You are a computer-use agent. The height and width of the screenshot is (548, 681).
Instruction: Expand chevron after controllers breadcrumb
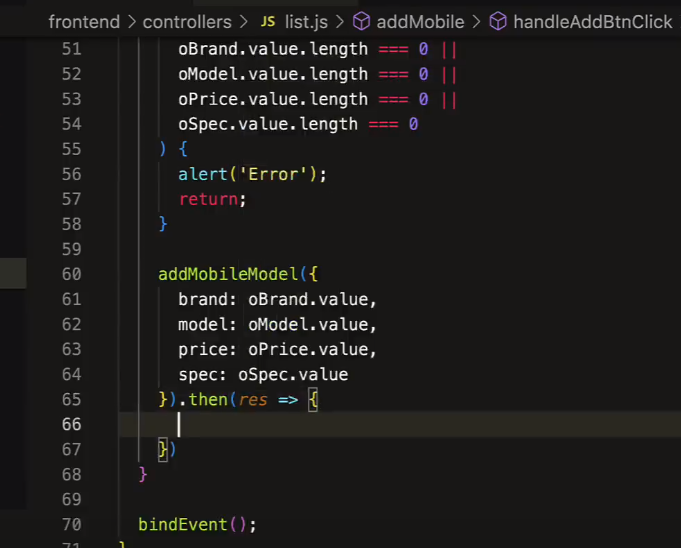click(x=244, y=22)
